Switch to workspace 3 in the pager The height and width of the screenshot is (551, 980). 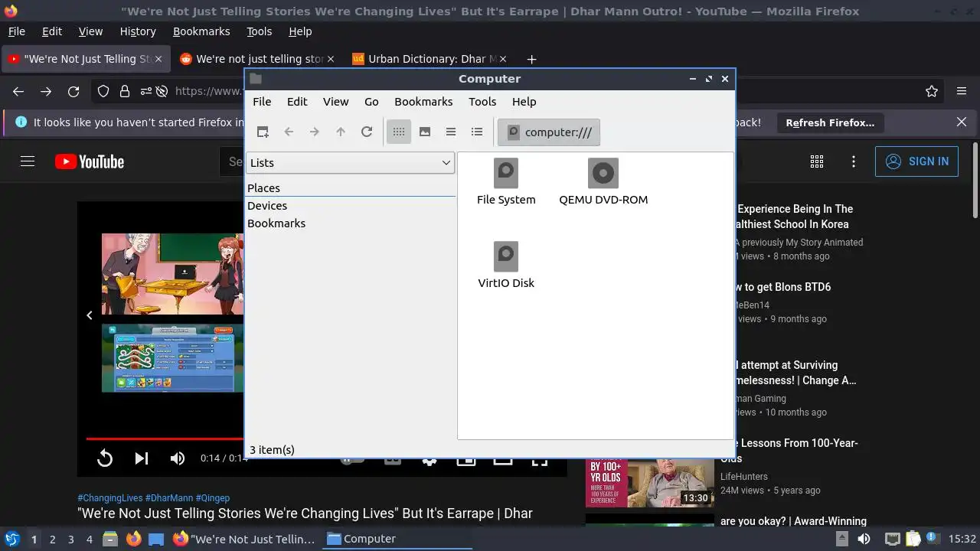pos(70,540)
